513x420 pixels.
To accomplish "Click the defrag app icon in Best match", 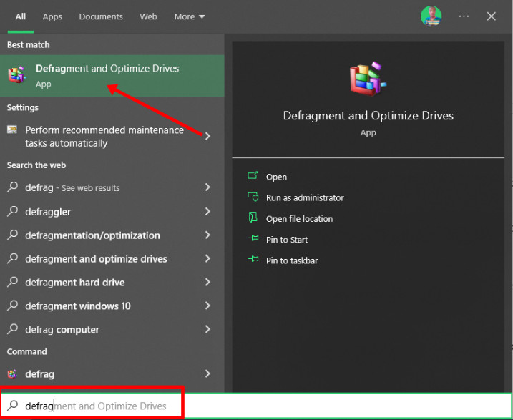I will (x=17, y=75).
